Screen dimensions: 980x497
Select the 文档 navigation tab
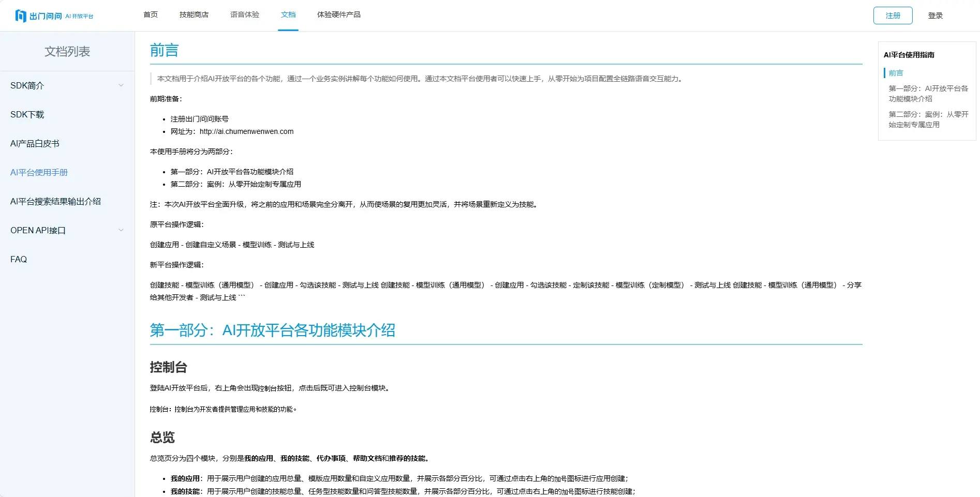pos(288,15)
